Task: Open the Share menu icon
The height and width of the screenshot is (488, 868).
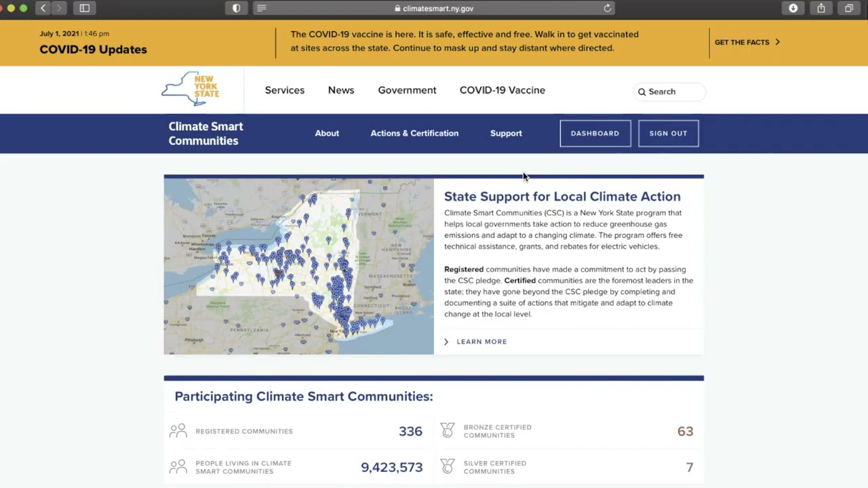Action: coord(821,8)
